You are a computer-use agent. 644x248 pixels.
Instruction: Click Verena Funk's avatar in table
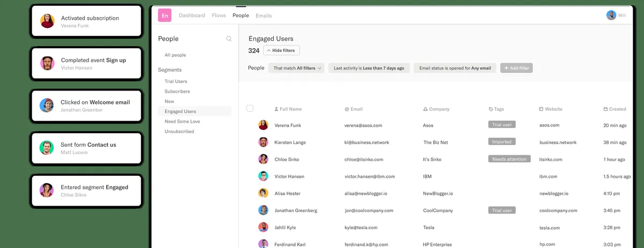pyautogui.click(x=263, y=125)
